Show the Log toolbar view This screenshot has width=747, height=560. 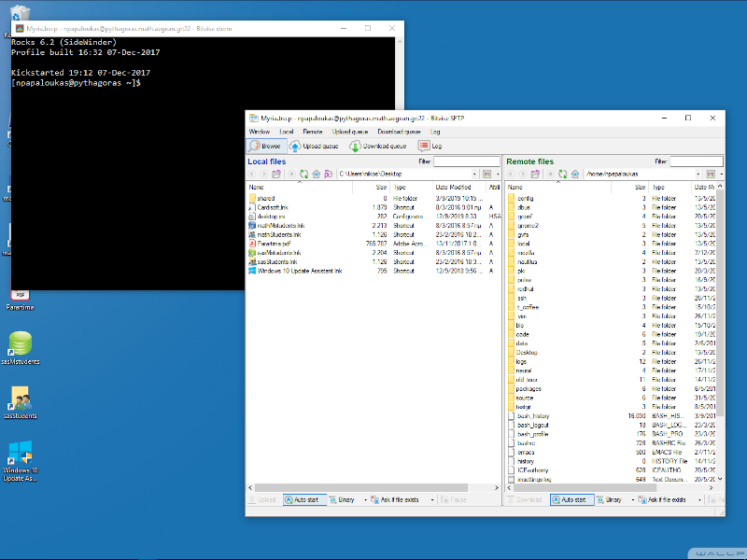coord(430,147)
